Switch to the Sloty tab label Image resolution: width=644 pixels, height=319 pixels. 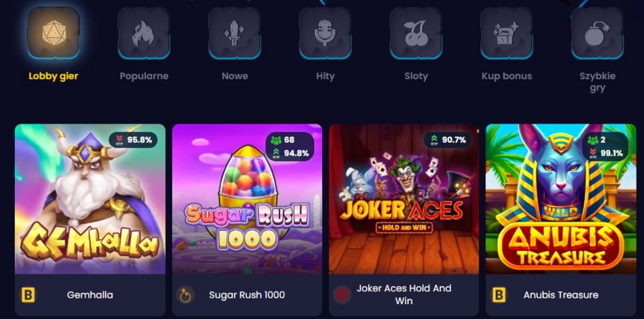click(x=416, y=76)
